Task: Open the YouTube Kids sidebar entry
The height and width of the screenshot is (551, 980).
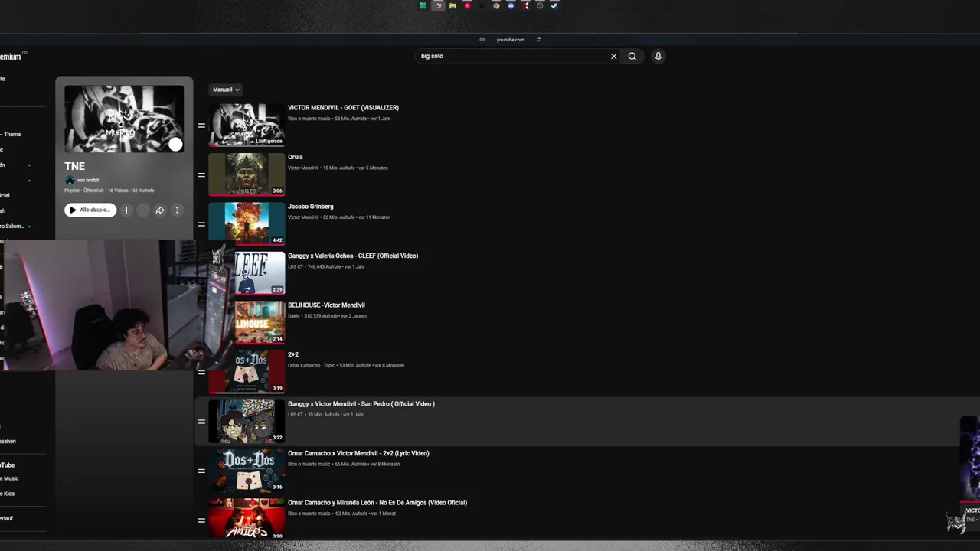Action: (x=8, y=494)
